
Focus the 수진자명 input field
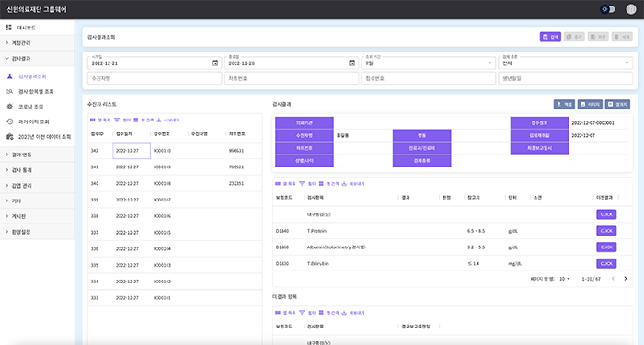tap(155, 78)
